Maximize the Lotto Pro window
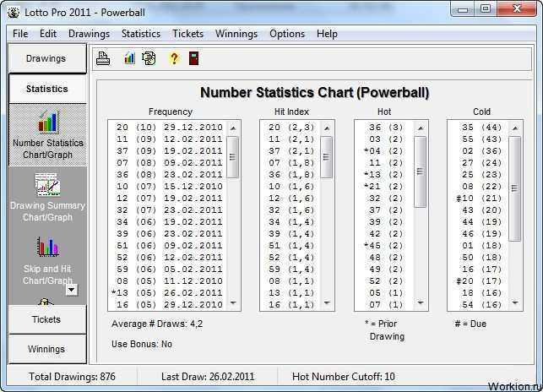The image size is (543, 392). coord(486,9)
